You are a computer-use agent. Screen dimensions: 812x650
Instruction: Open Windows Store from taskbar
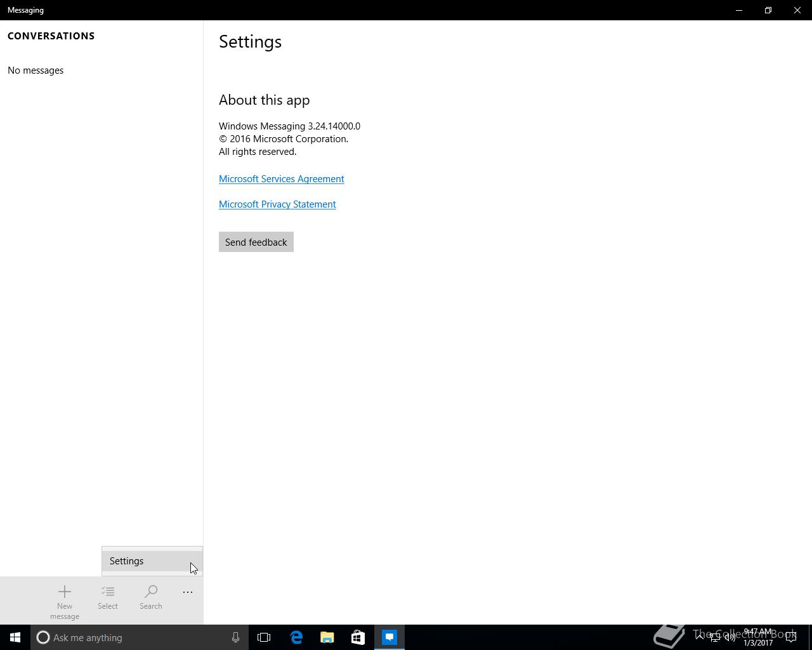(x=358, y=637)
